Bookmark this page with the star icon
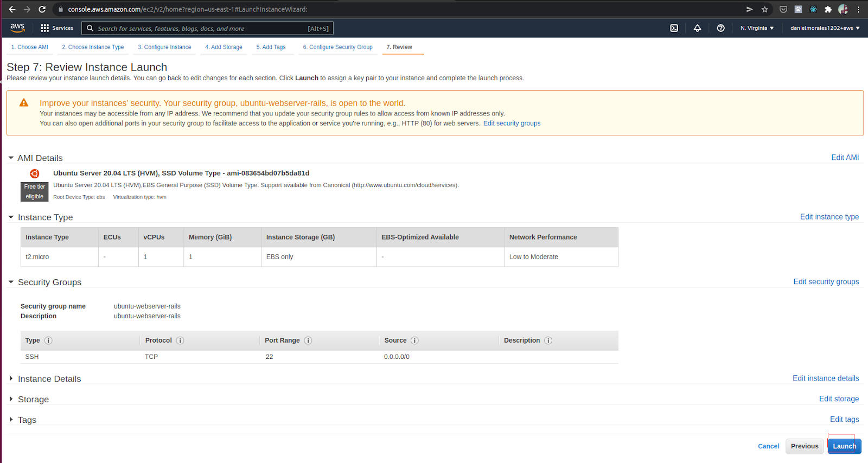868x463 pixels. (765, 9)
